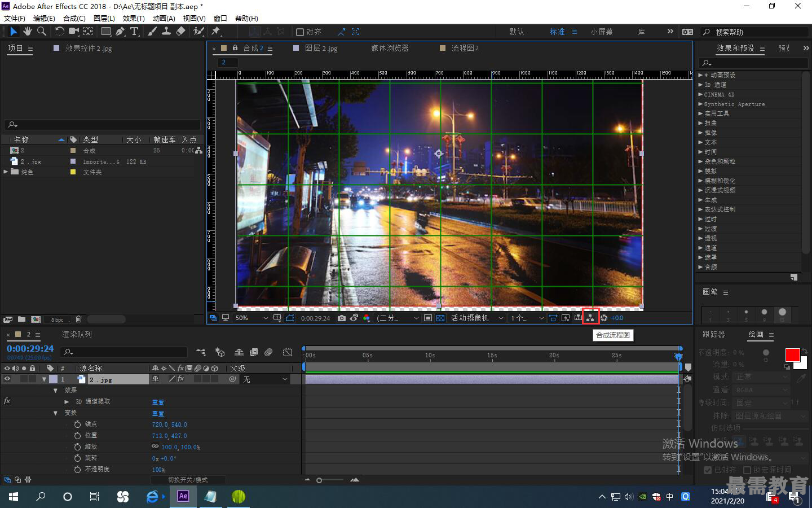
Task: Select the Hand tool
Action: 28,32
